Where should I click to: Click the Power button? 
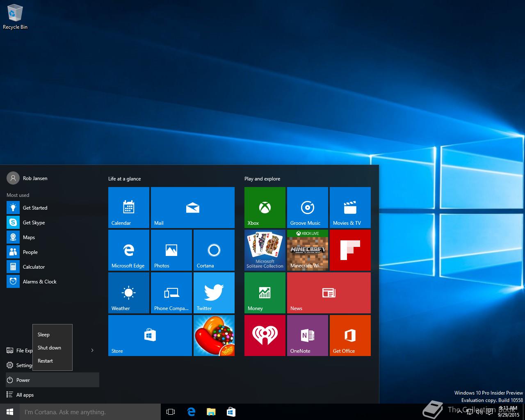click(x=23, y=380)
